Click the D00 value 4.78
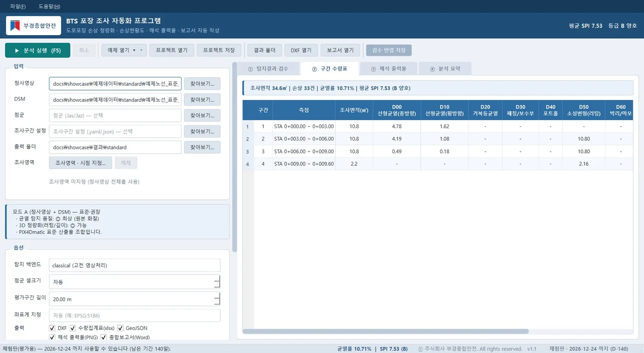Viewport: 644px width, 353px height. pos(397,127)
